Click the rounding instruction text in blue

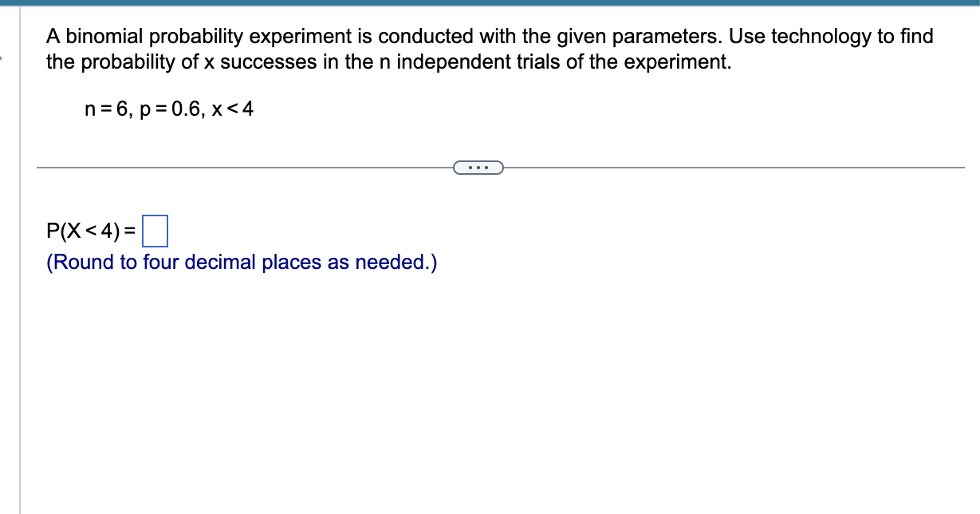240,262
